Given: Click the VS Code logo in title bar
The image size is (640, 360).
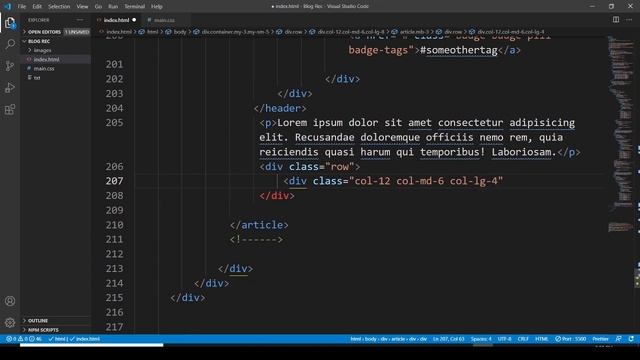Looking at the screenshot, I should click(7, 7).
